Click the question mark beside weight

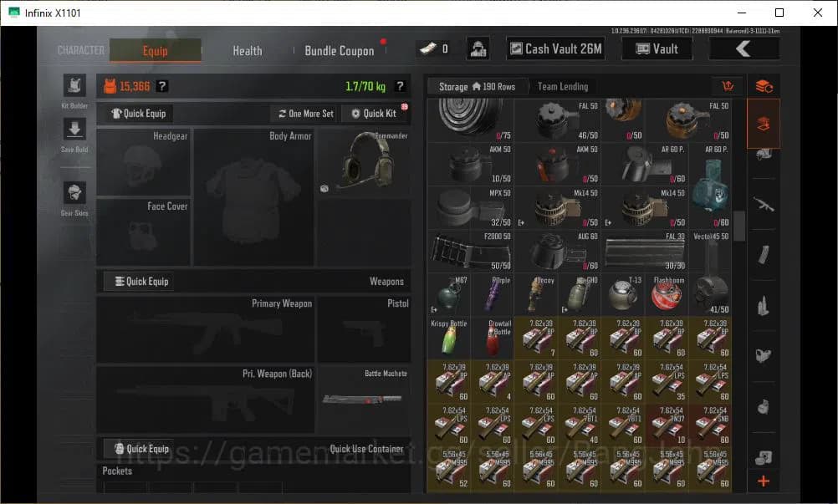[400, 86]
